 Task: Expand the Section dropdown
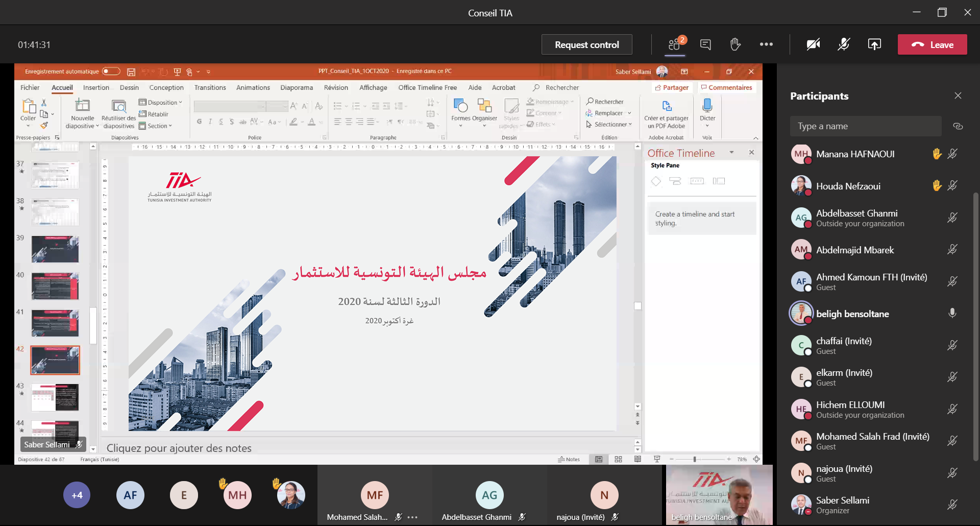(155, 126)
